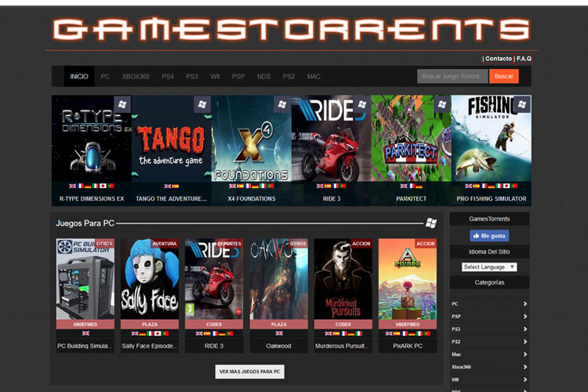Click the Oakwood title text
Image resolution: width=588 pixels, height=392 pixels.
(x=278, y=346)
